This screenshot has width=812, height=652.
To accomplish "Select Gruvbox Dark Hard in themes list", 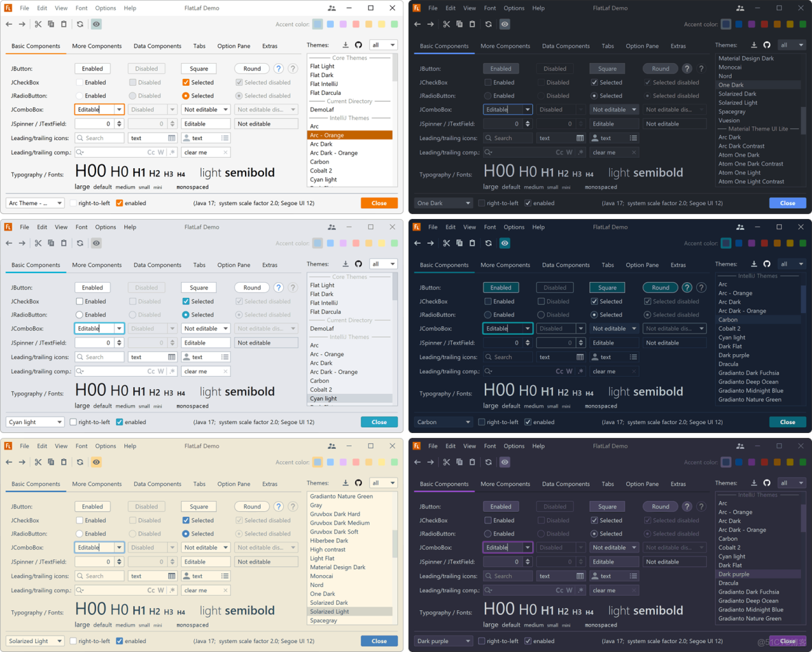I will [x=335, y=514].
